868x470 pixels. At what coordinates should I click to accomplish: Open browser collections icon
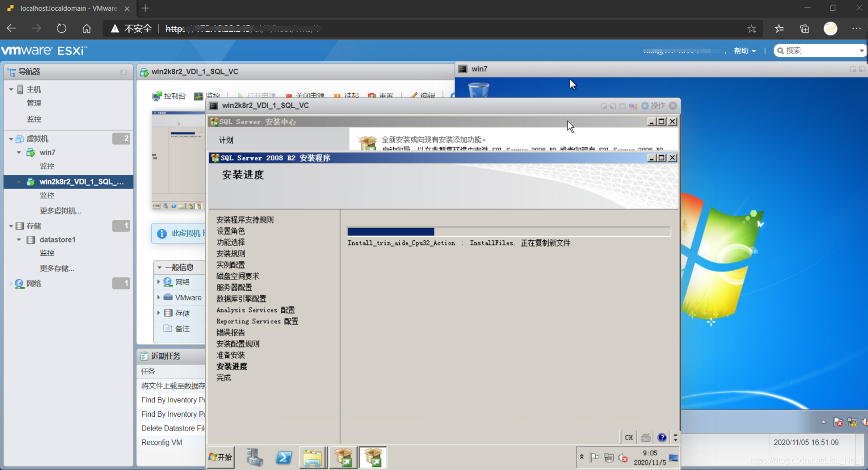(804, 29)
